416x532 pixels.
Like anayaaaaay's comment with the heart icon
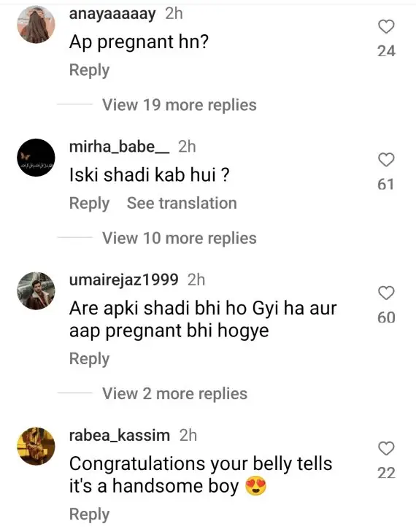coord(386,26)
